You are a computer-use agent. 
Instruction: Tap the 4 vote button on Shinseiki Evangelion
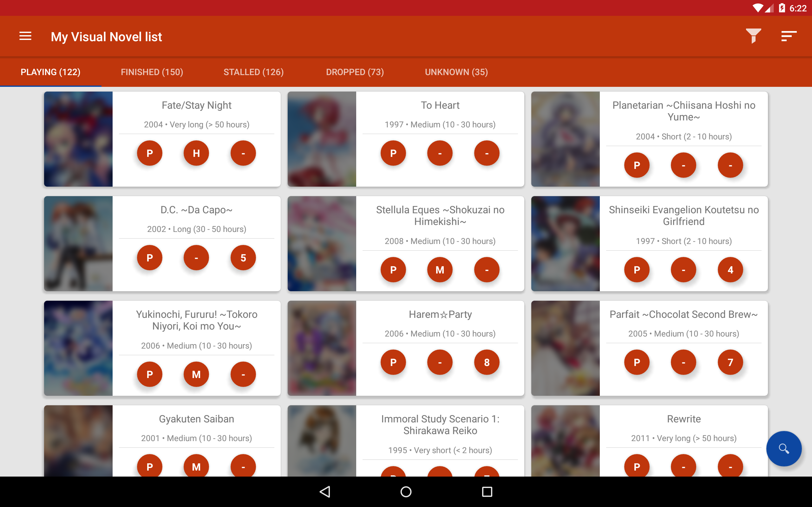tap(730, 270)
